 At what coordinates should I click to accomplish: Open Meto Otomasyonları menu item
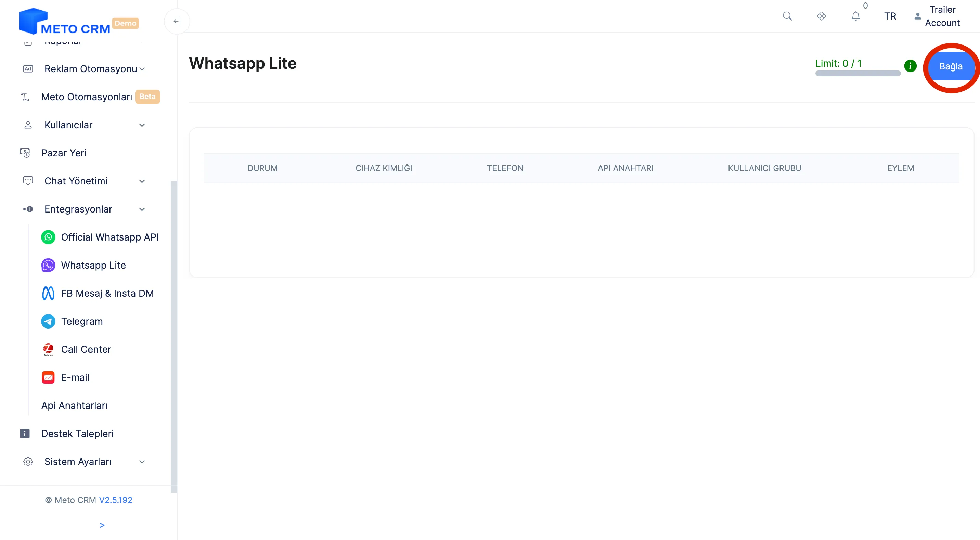click(87, 97)
